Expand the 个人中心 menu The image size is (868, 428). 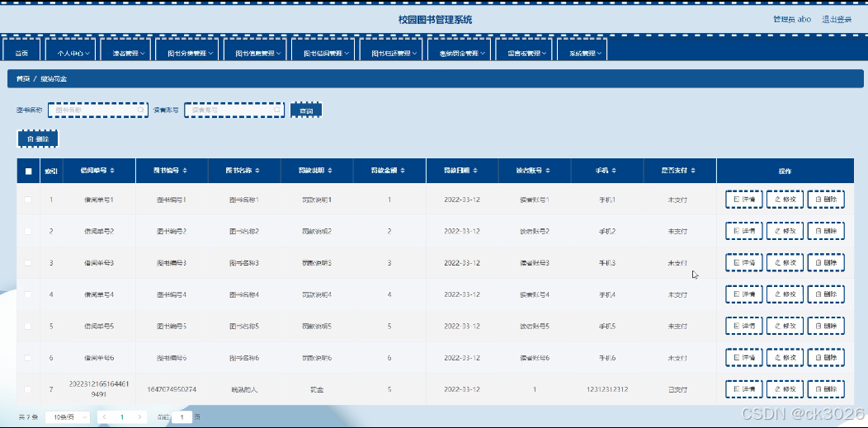point(71,51)
